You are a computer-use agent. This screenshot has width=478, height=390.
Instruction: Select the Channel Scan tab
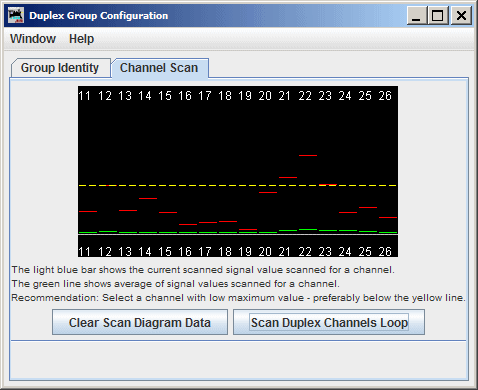(x=159, y=68)
